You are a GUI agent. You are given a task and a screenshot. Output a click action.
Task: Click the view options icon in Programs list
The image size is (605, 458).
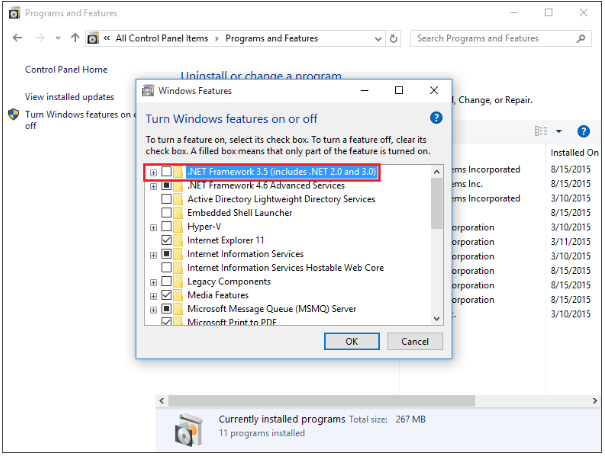click(541, 131)
